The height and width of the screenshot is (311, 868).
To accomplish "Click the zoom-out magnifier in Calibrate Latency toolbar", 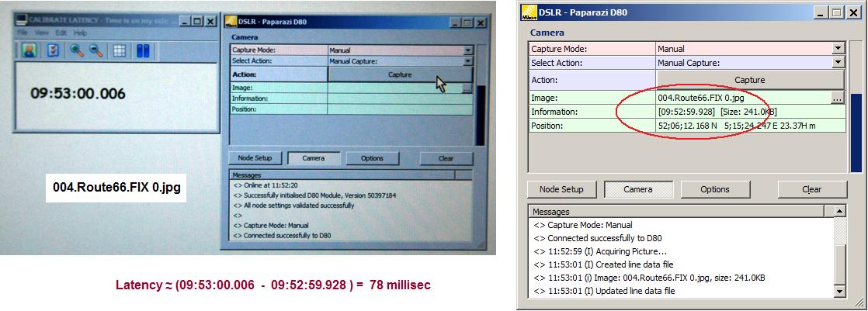I will 95,51.
